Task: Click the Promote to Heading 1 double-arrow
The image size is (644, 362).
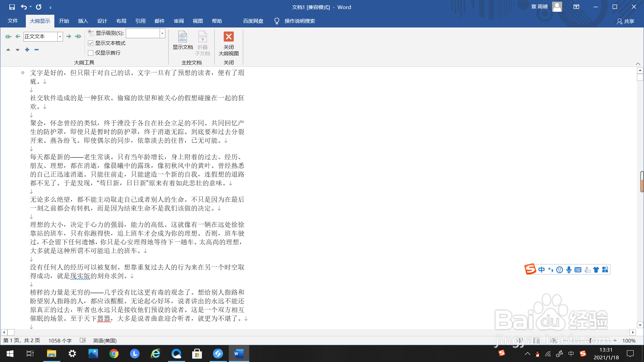Action: click(8, 37)
